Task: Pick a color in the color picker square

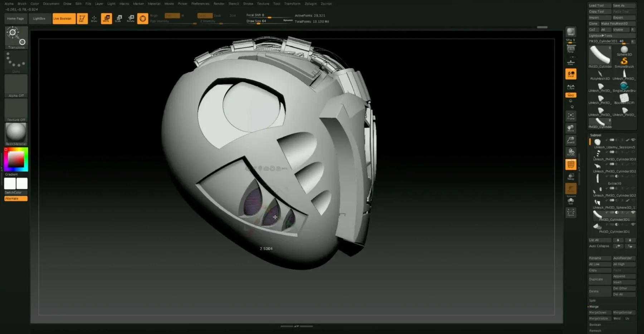Action: pyautogui.click(x=16, y=159)
